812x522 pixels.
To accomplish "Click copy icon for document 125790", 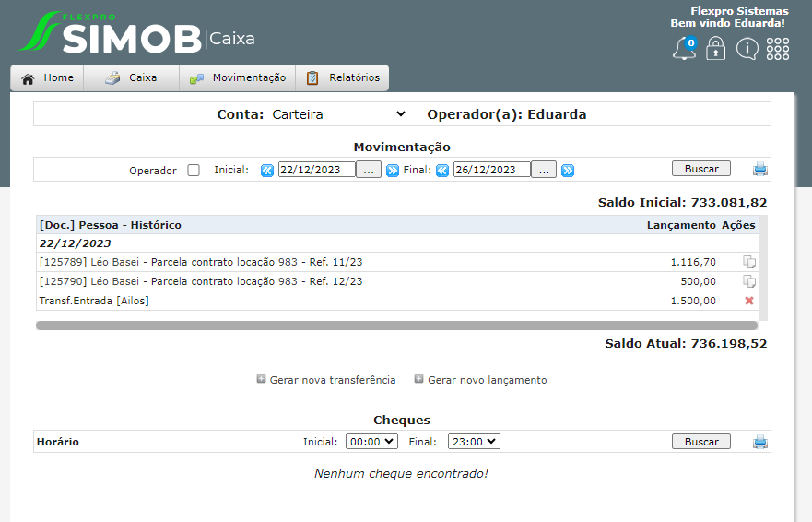I will coord(749,281).
